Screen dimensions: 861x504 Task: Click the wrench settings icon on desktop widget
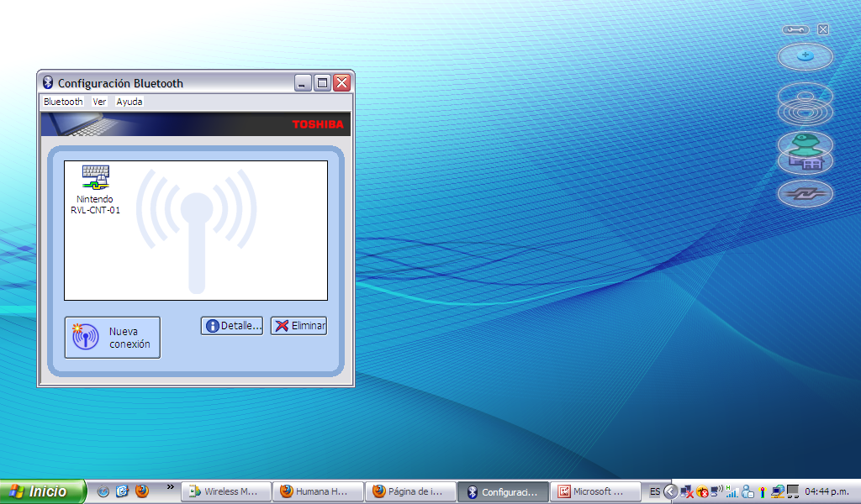tap(795, 29)
